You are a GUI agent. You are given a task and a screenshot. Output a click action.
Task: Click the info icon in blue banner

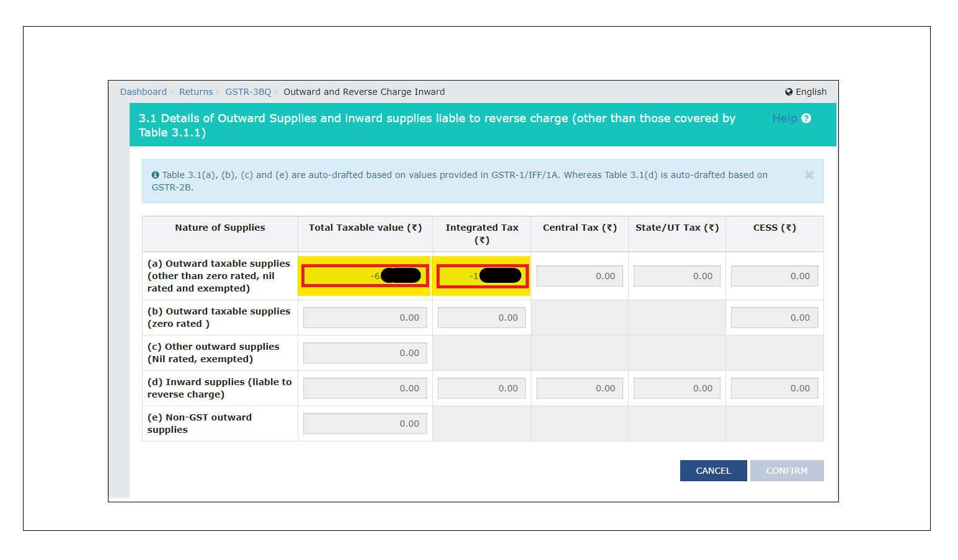point(155,176)
